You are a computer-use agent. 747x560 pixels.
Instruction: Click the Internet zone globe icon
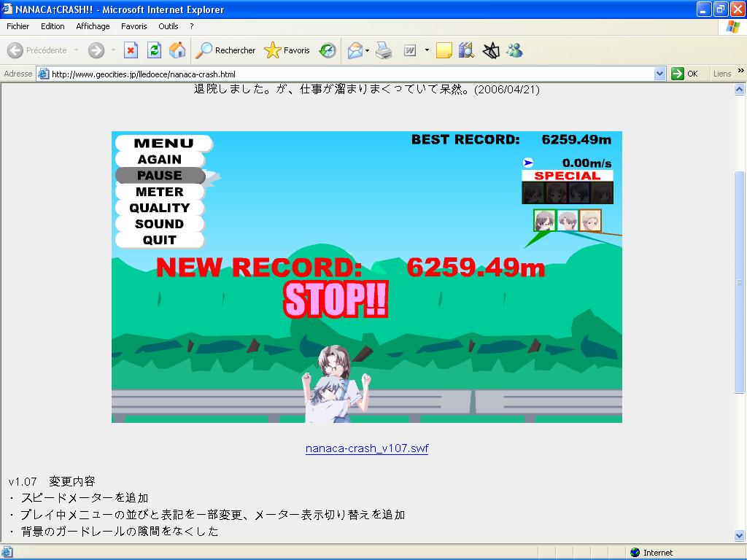point(635,553)
